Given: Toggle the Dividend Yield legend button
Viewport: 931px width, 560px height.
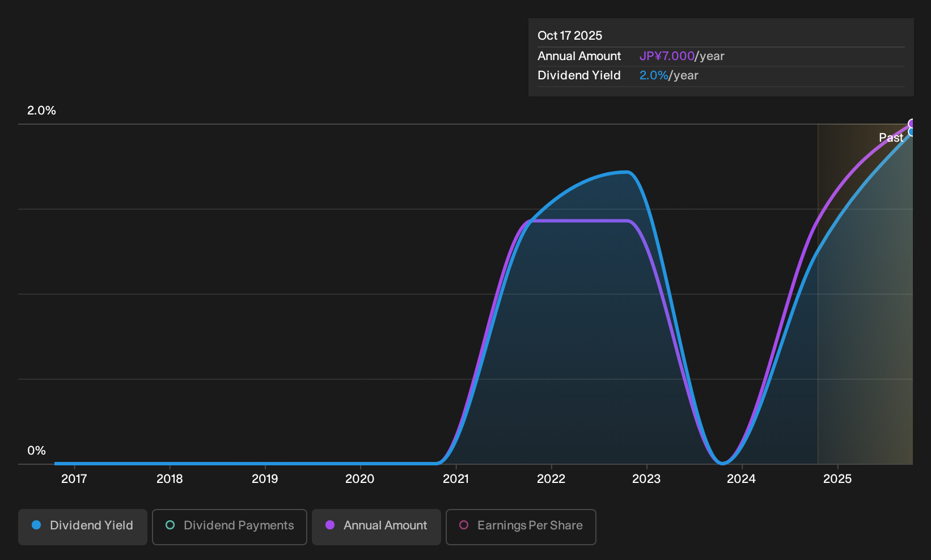Looking at the screenshot, I should coord(83,527).
